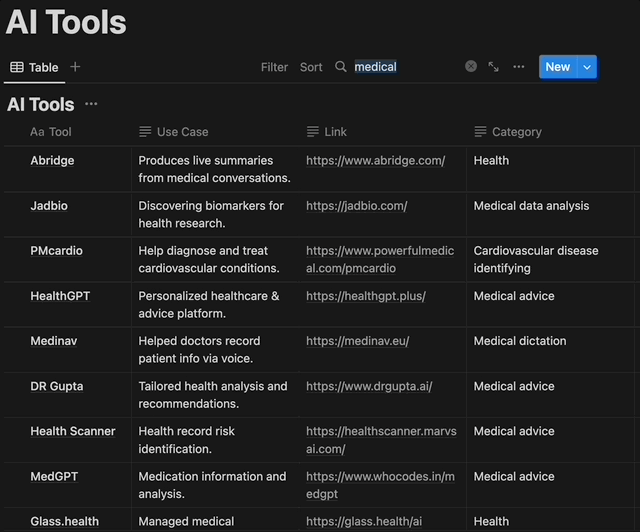Switch to the Table view tab
Screen dimensions: 640x532
[x=34, y=67]
